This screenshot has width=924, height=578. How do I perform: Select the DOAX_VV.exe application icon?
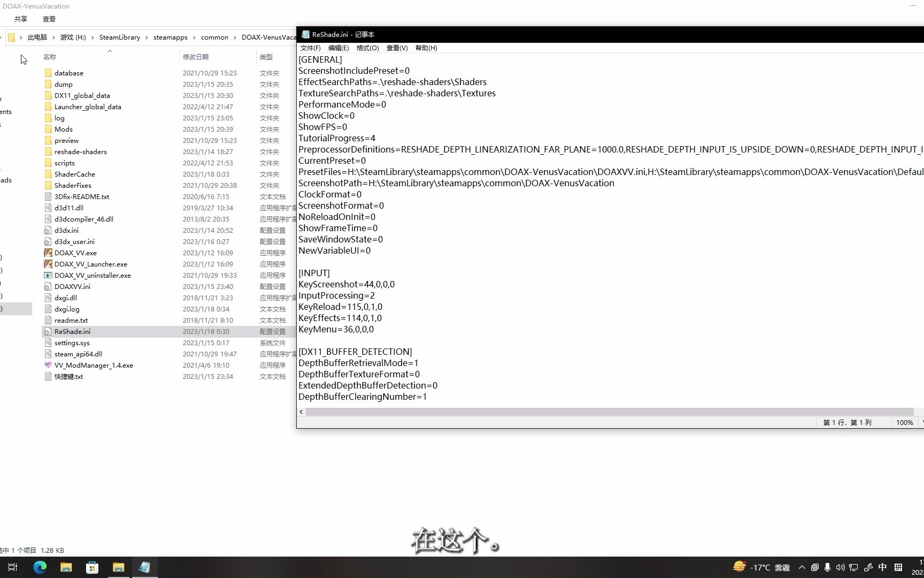click(x=48, y=253)
